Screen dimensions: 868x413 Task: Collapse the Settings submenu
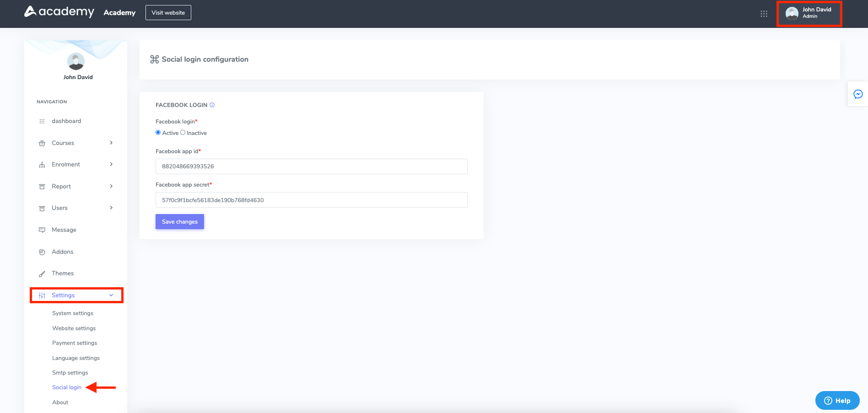pos(111,295)
